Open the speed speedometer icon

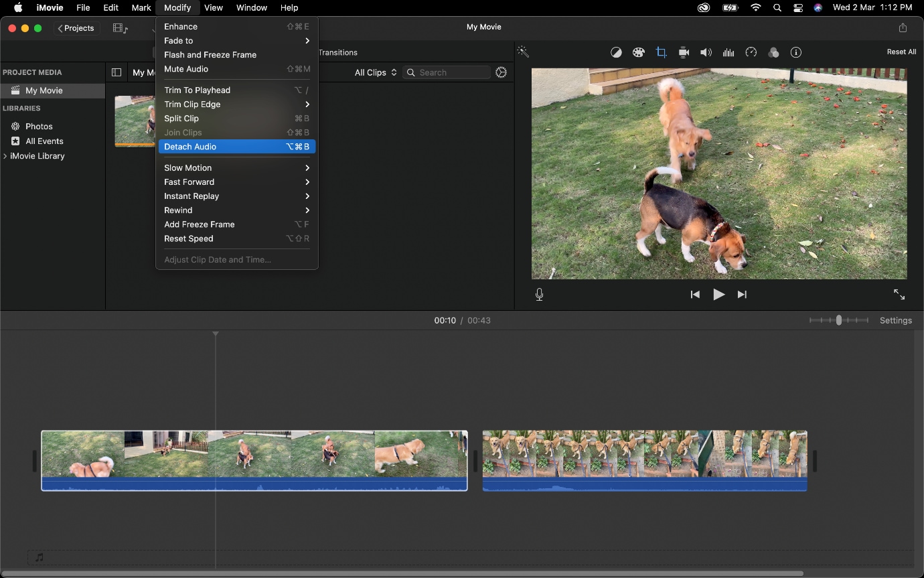(x=751, y=52)
